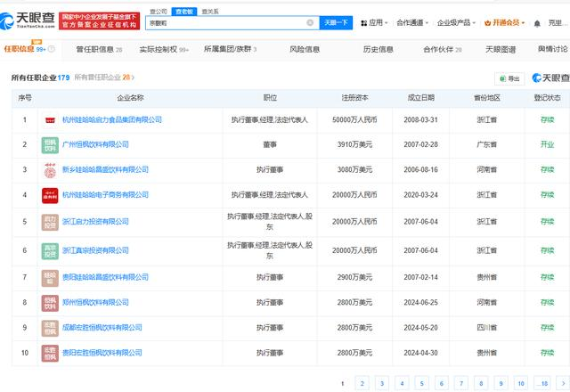This screenshot has width=570, height=392.
Task: Go to page 5 of results
Action: coord(421,383)
